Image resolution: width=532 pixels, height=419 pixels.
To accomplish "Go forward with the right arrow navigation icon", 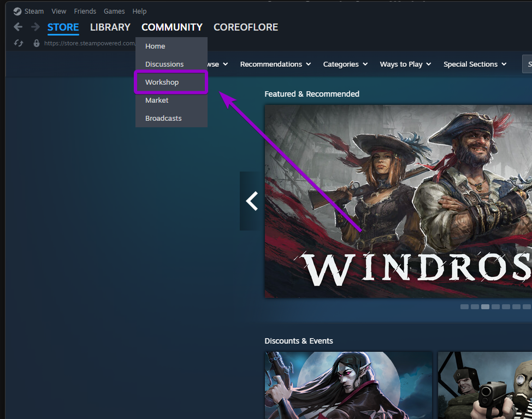I will click(36, 27).
